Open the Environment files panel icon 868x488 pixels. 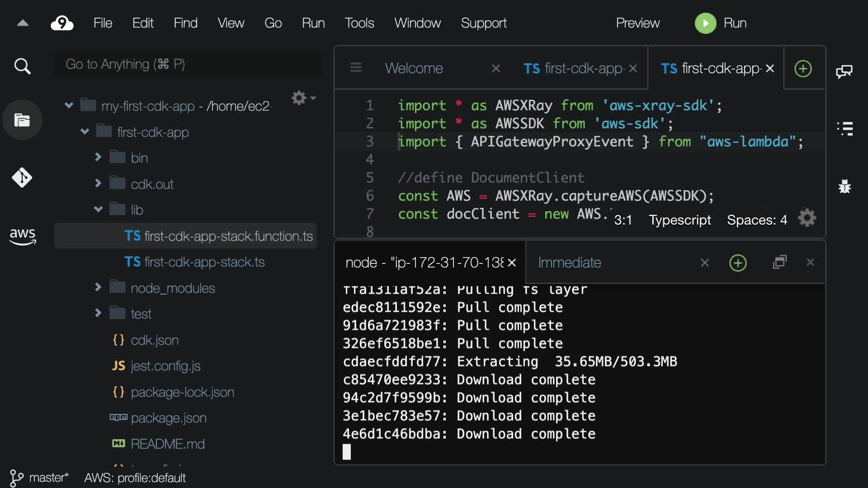pos(22,120)
